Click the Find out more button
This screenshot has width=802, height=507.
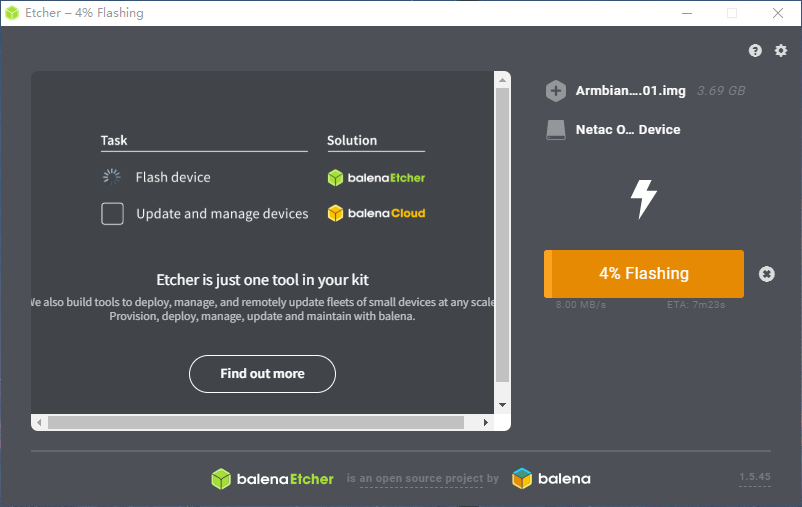point(262,374)
